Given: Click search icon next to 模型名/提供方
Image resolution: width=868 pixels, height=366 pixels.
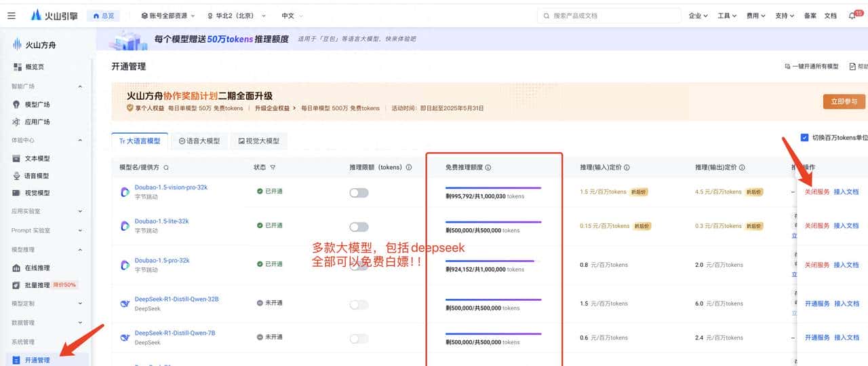Looking at the screenshot, I should (x=166, y=168).
